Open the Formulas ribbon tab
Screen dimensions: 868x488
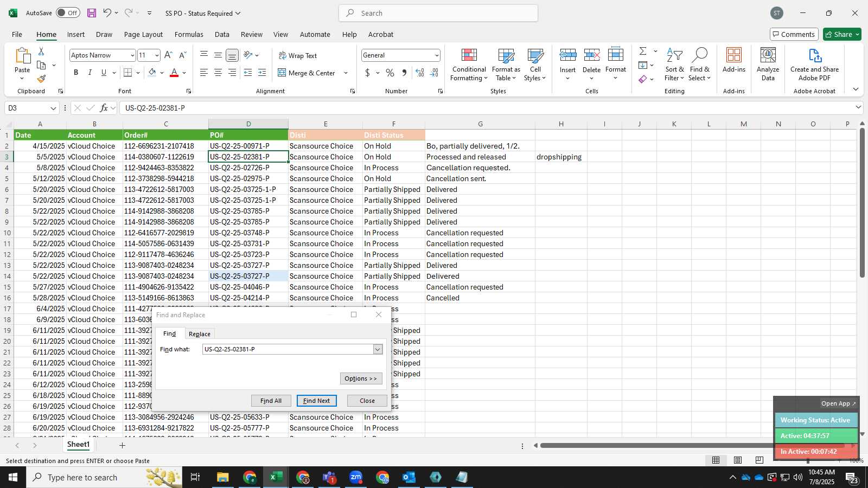tap(189, 34)
